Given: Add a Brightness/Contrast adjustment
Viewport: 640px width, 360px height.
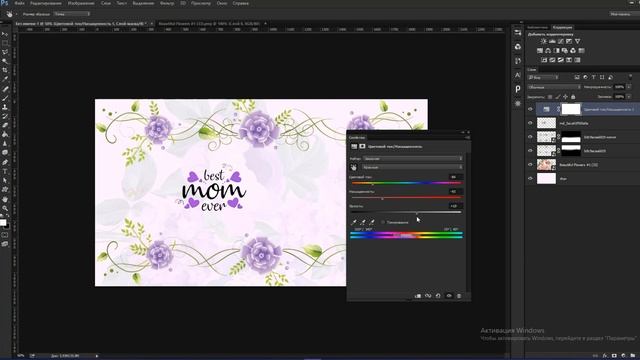Looking at the screenshot, I should point(544,41).
